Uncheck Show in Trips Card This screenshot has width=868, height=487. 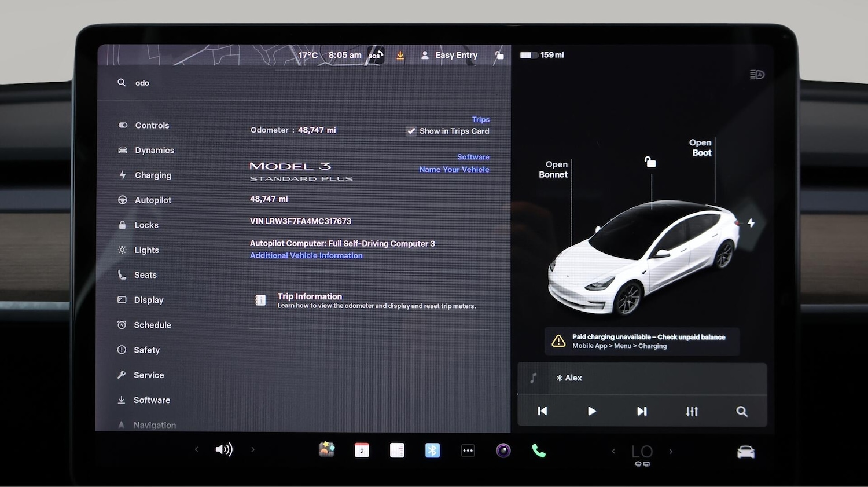point(411,131)
